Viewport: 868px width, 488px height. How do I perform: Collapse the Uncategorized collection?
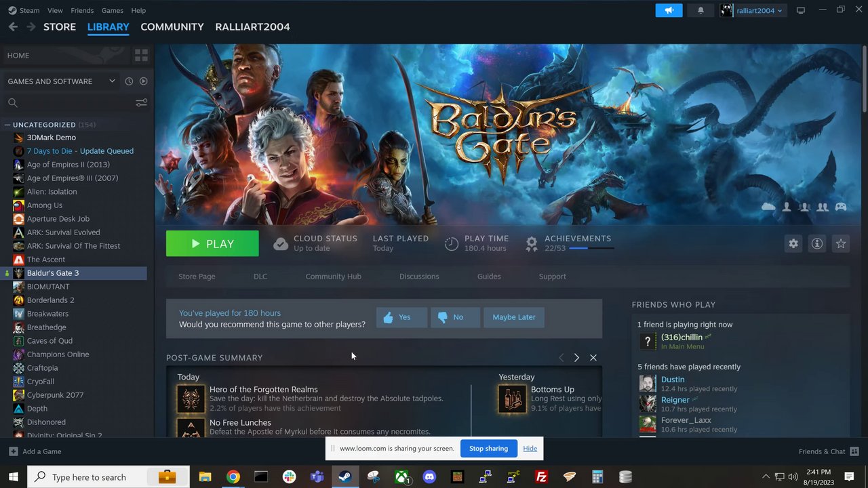coord(7,125)
